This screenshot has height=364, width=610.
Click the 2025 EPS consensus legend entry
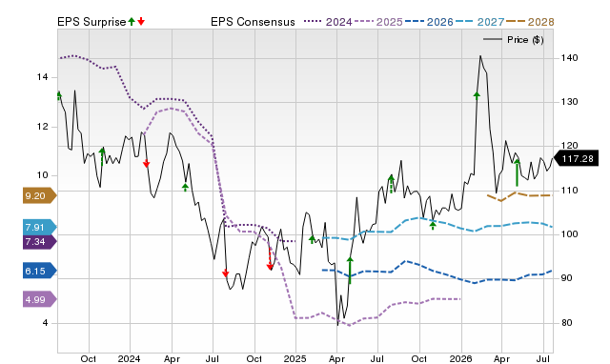[378, 22]
